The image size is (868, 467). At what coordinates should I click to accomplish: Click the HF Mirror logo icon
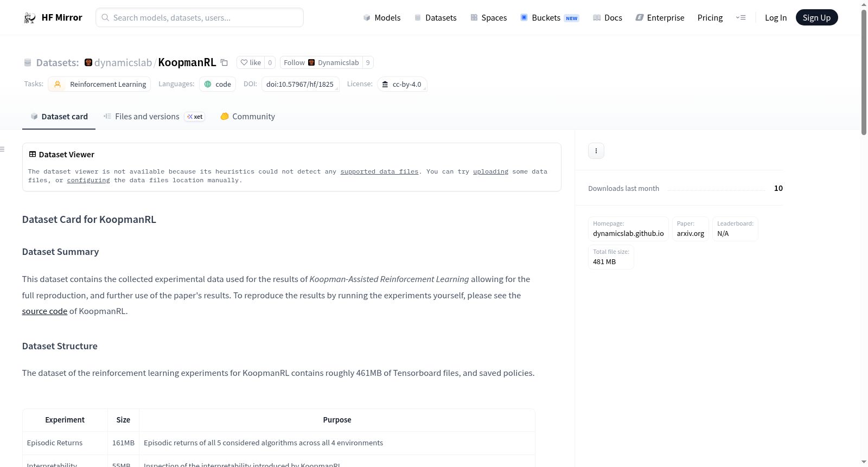(30, 18)
